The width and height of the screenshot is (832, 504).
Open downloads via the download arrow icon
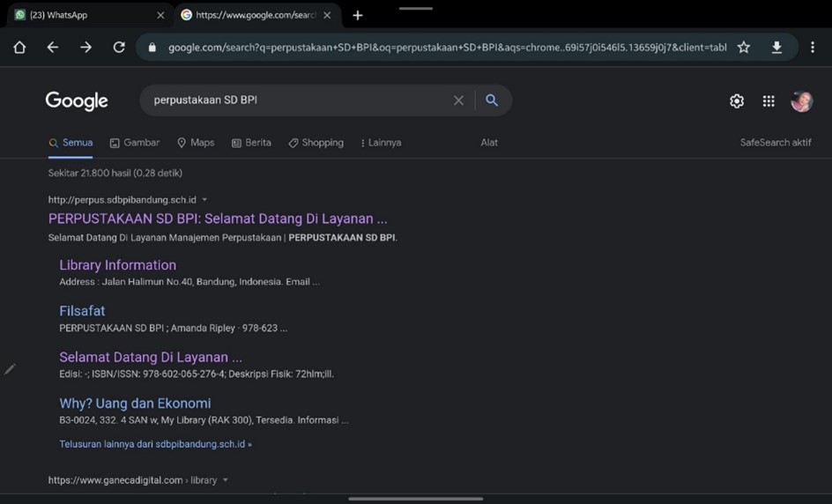(776, 48)
